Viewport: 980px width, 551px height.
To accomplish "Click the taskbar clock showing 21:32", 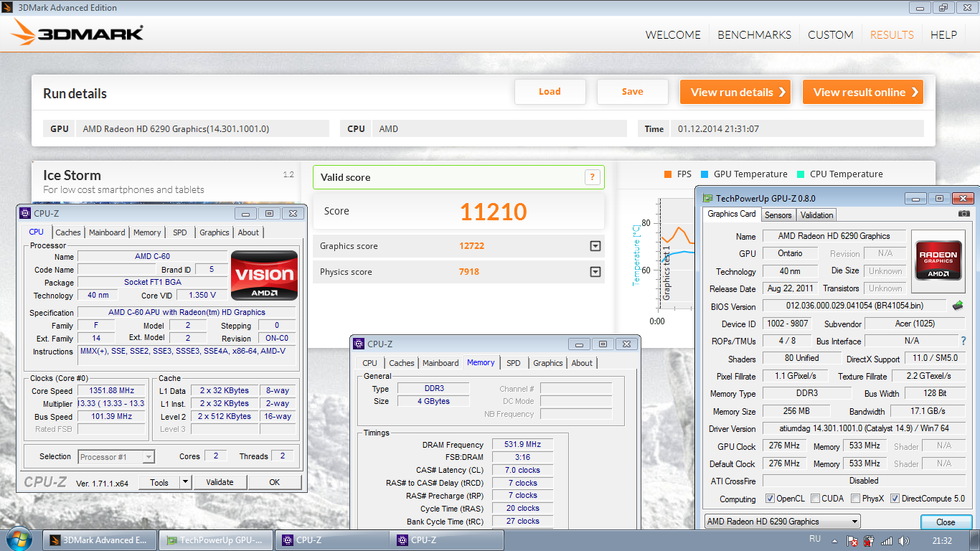I will tap(942, 541).
